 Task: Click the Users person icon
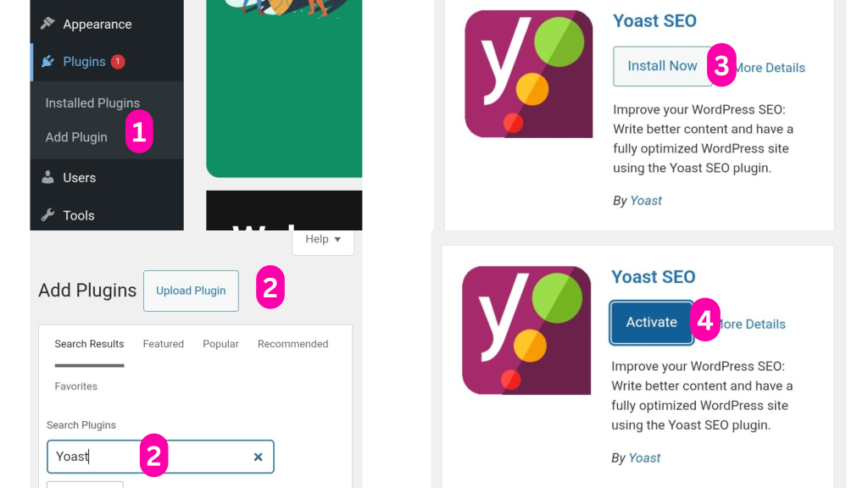pos(47,177)
